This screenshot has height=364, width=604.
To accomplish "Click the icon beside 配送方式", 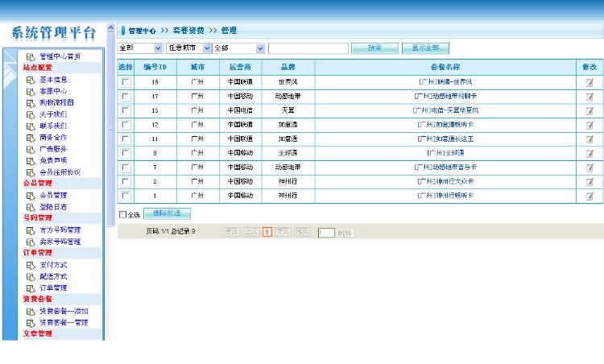I will coord(31,277).
